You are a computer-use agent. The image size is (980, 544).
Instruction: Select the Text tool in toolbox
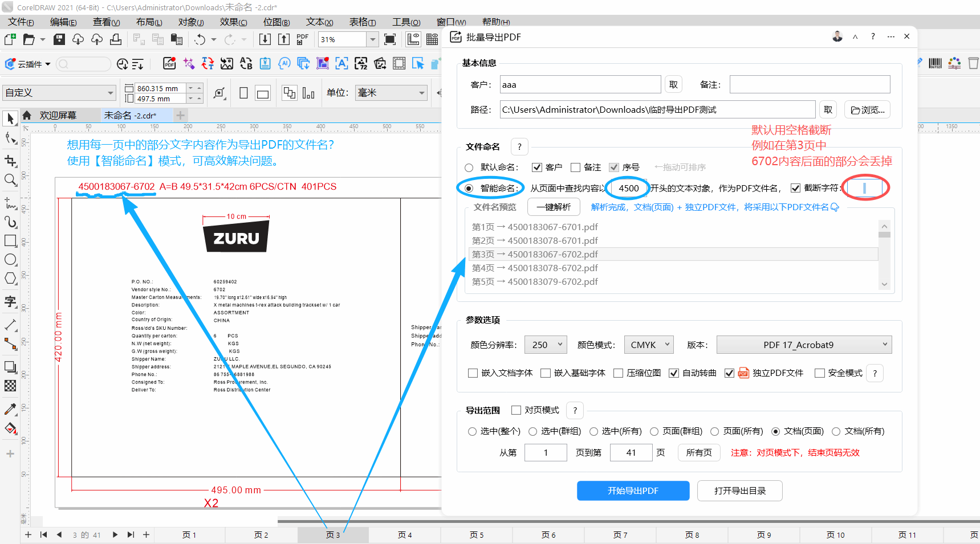click(x=10, y=301)
